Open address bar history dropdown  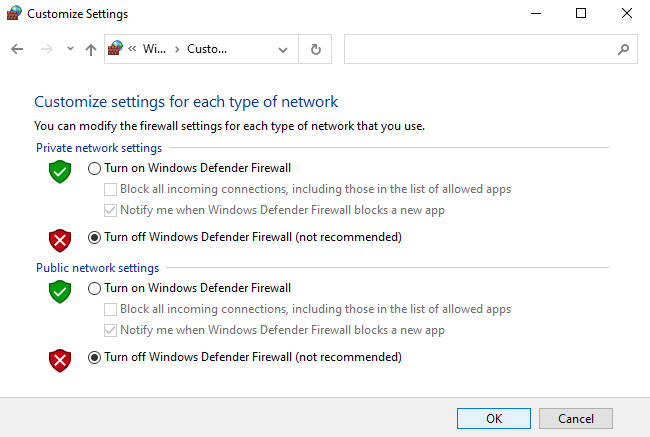283,50
